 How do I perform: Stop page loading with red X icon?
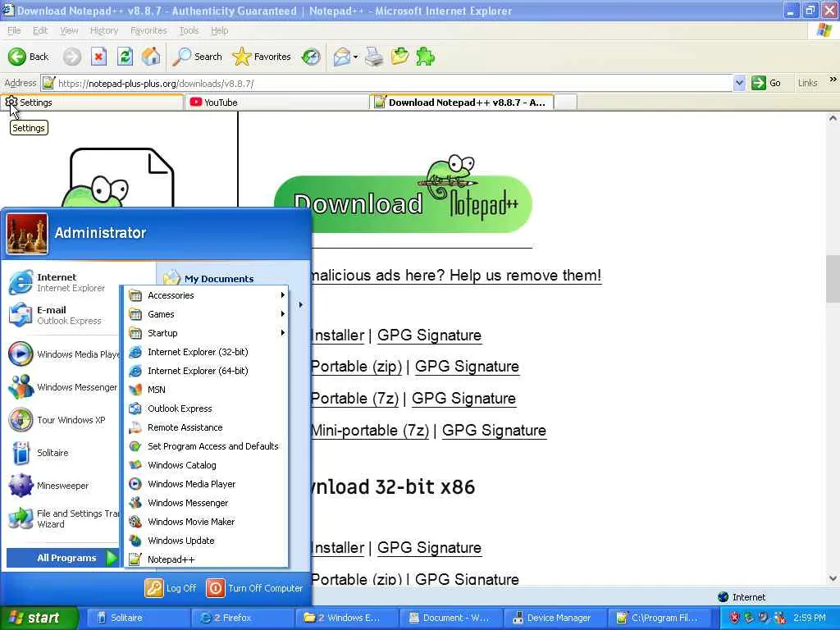click(x=98, y=57)
